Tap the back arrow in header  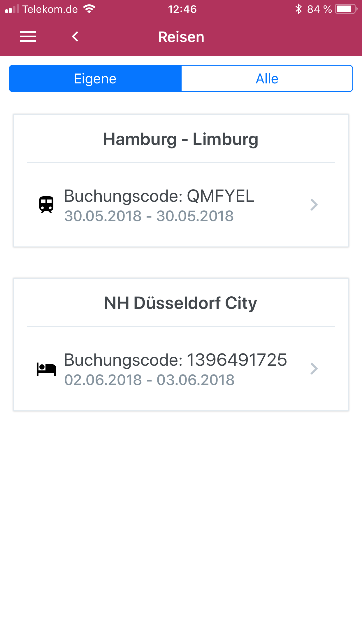(x=75, y=37)
